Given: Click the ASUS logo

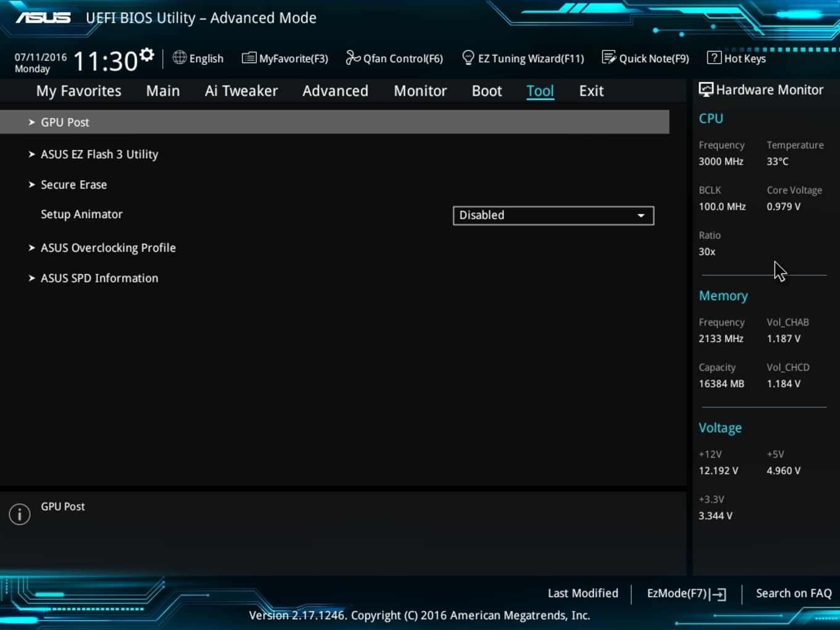Looking at the screenshot, I should point(43,18).
